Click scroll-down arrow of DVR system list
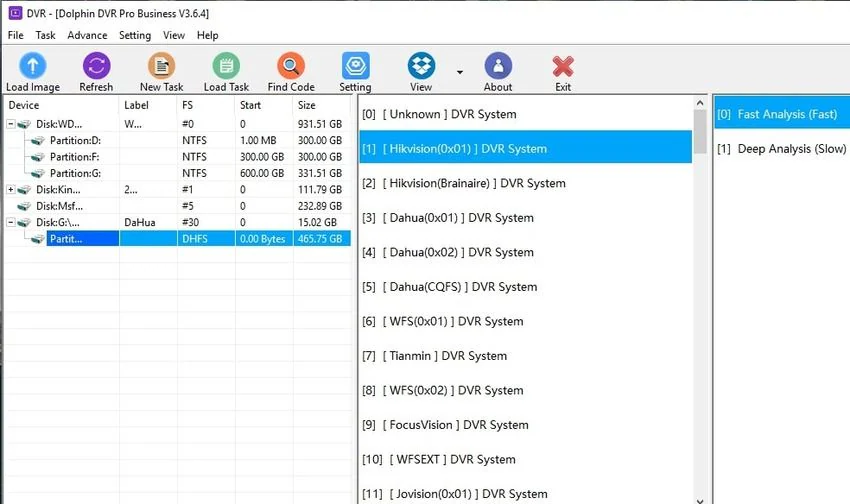The image size is (850, 504). coord(700,500)
